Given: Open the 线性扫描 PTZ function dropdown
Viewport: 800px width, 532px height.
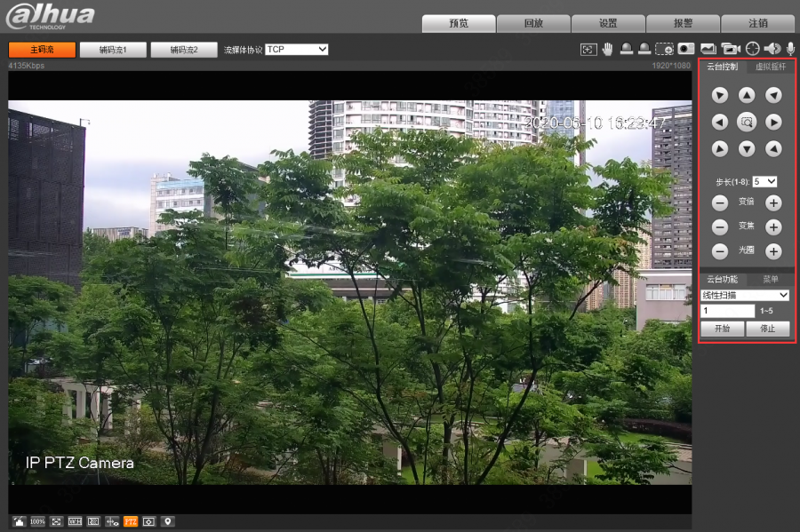Looking at the screenshot, I should pyautogui.click(x=745, y=295).
